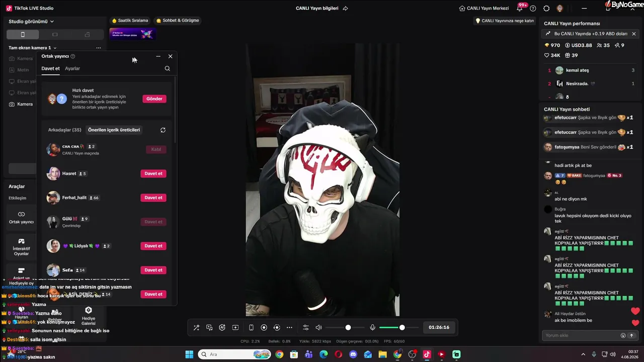Open the media and music tool
Screen dimensions: 644x362
tap(209, 327)
